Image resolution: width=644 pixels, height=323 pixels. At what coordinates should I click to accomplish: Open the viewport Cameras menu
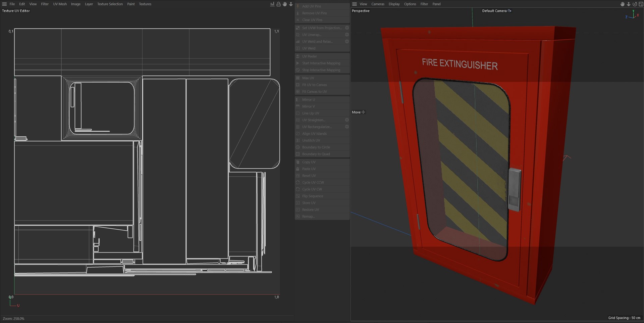(378, 4)
